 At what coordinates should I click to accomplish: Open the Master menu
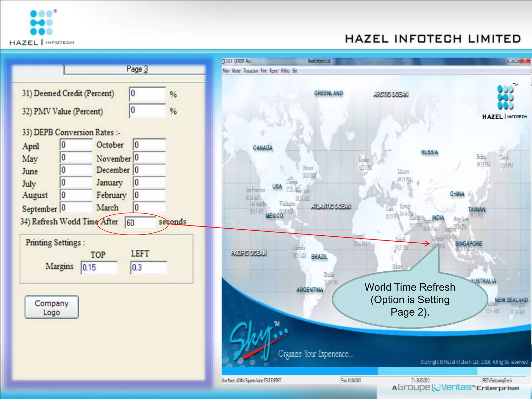[x=236, y=71]
